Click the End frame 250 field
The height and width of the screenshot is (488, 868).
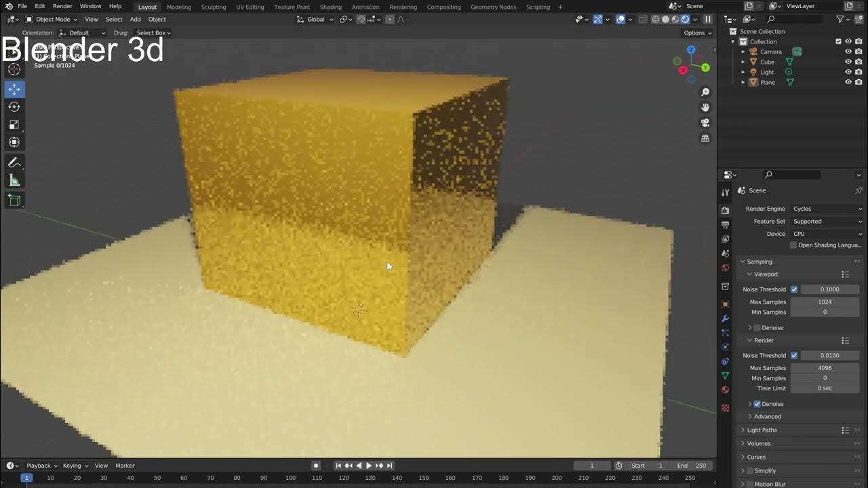pos(692,466)
